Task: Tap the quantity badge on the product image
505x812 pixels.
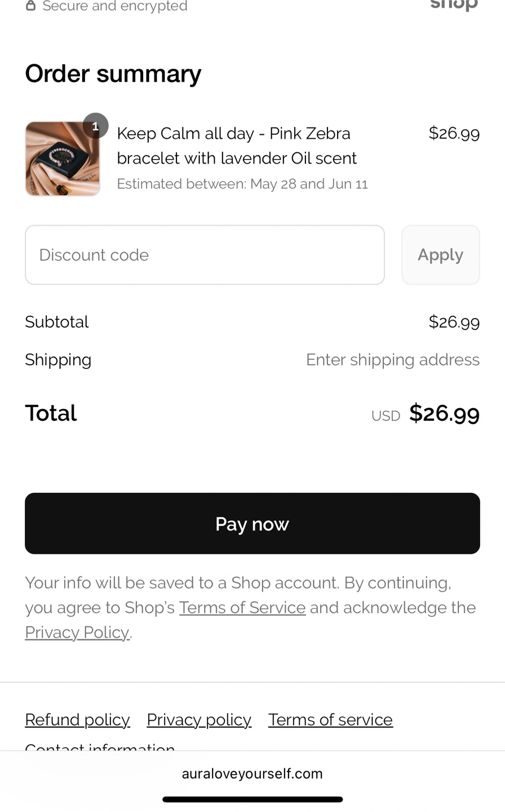Action: click(x=96, y=126)
